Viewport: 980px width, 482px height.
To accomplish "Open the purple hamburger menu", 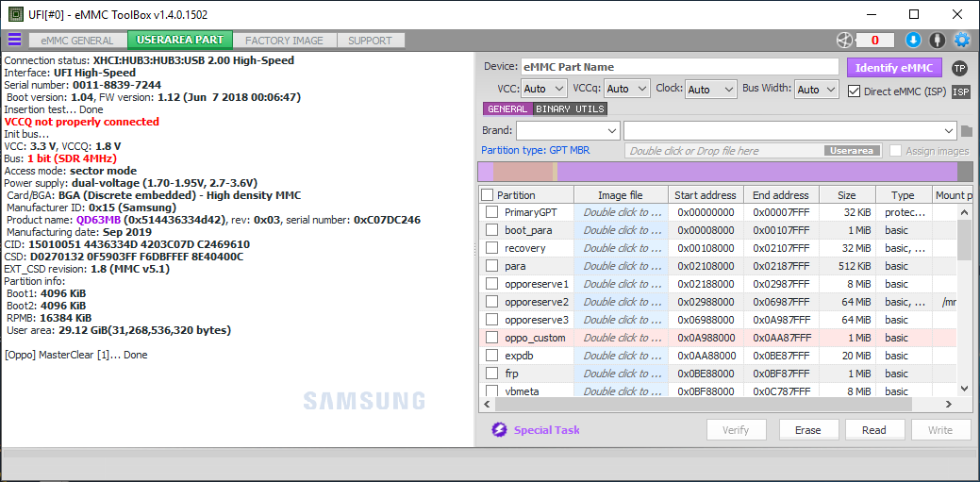I will tap(14, 40).
